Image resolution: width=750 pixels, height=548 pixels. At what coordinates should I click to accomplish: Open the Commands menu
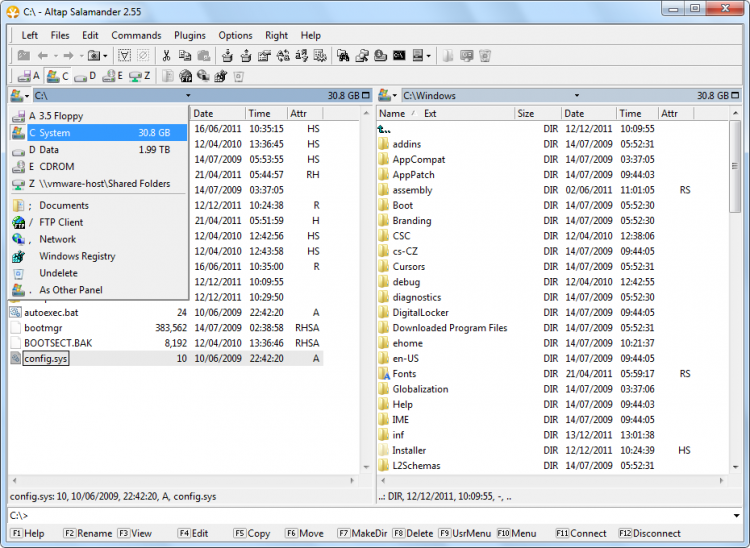tap(136, 35)
